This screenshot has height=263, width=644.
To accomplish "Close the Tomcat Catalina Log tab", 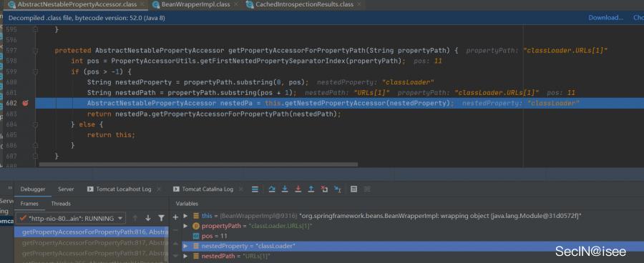I will [x=241, y=189].
